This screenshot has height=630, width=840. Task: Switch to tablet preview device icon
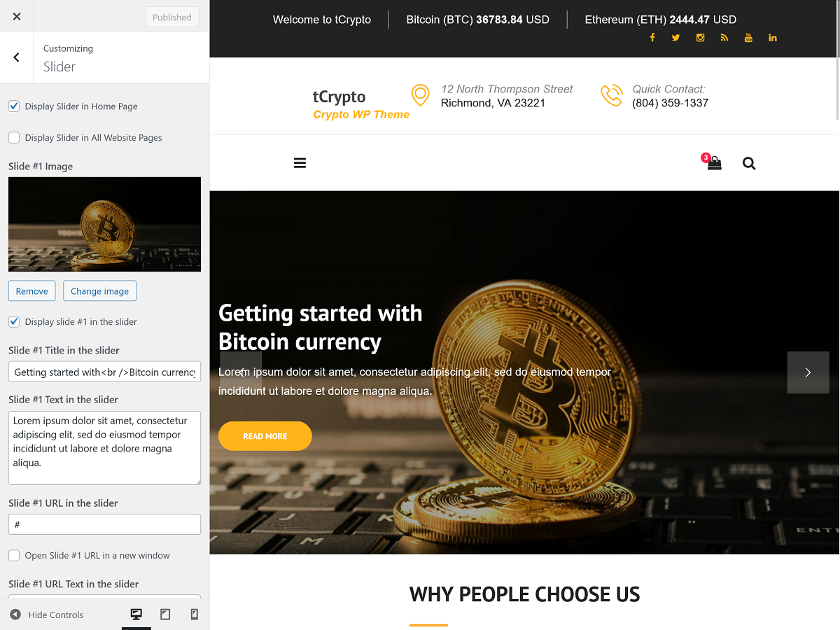coord(165,615)
